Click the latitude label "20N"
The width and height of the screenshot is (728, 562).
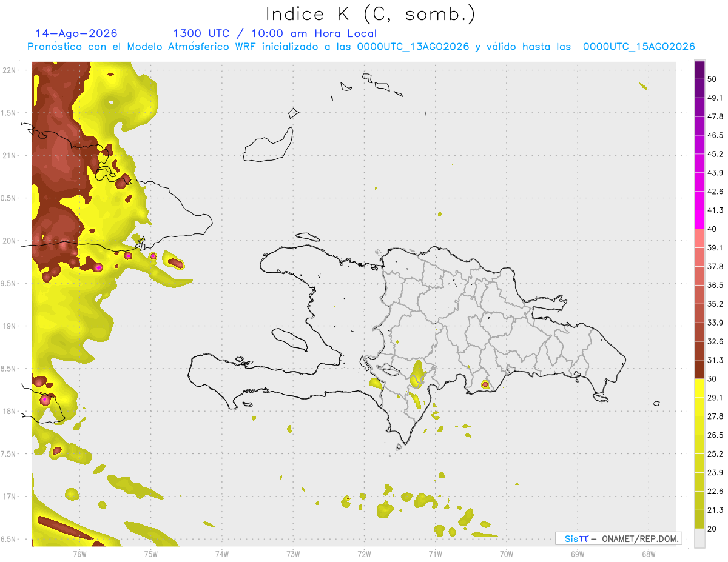10,241
